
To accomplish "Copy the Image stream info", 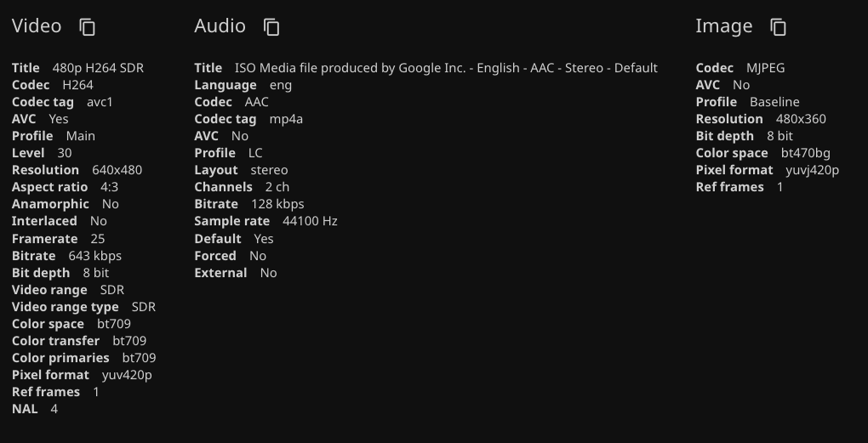I will [x=779, y=27].
